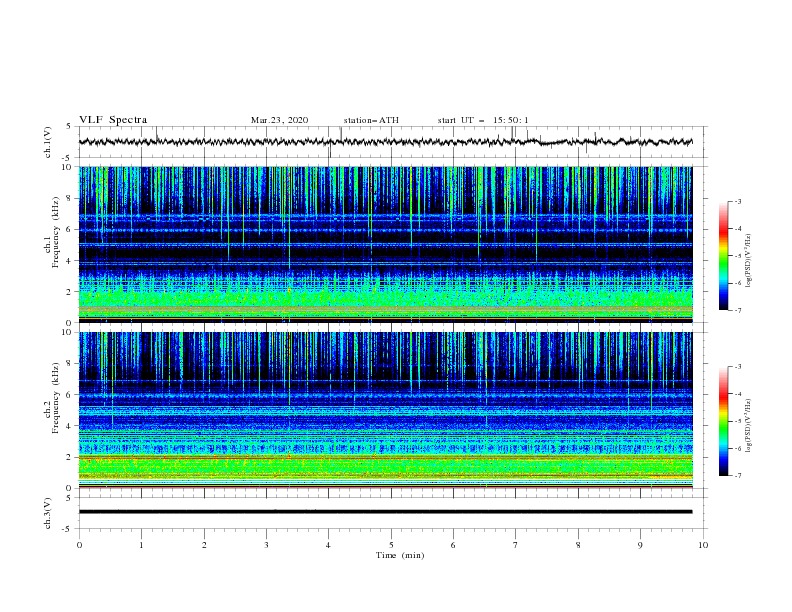Click the "-5" tick on ch.1 colorbar
Viewport: 792px width, 612px height.
[737, 256]
